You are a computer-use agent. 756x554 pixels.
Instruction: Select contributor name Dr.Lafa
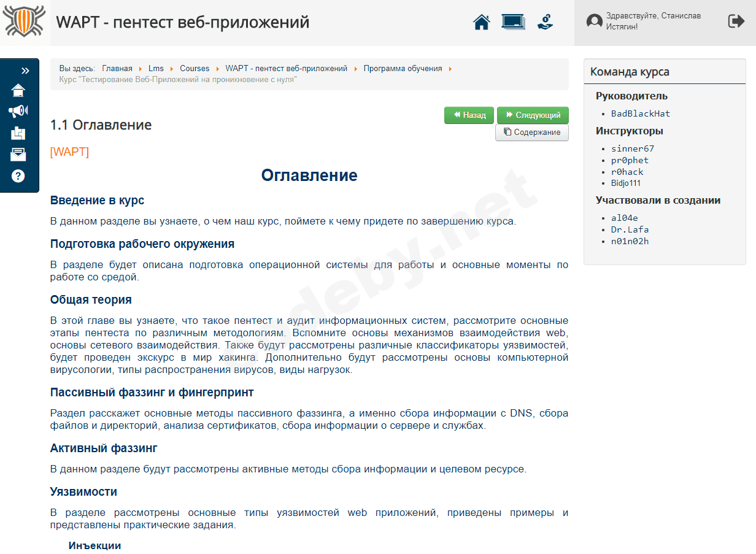(630, 229)
